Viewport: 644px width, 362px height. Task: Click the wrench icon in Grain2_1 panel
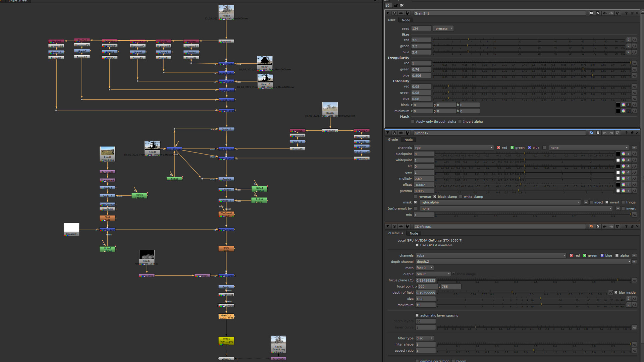pos(407,13)
